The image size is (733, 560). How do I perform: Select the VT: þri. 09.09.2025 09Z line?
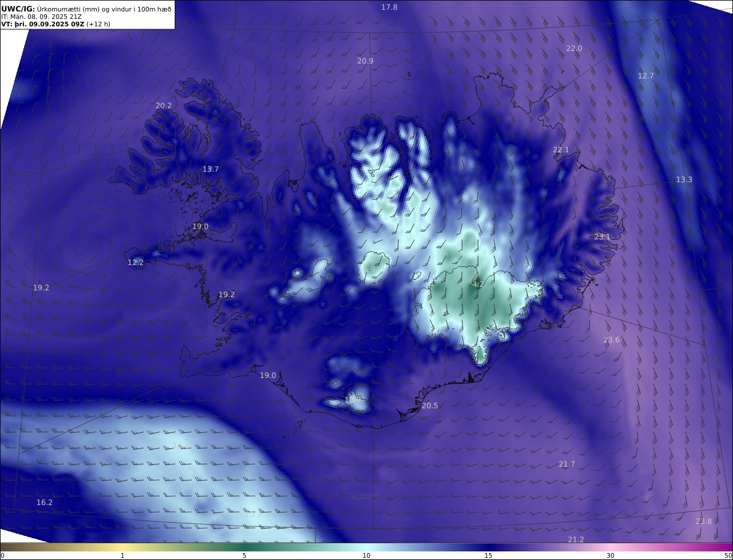point(56,24)
